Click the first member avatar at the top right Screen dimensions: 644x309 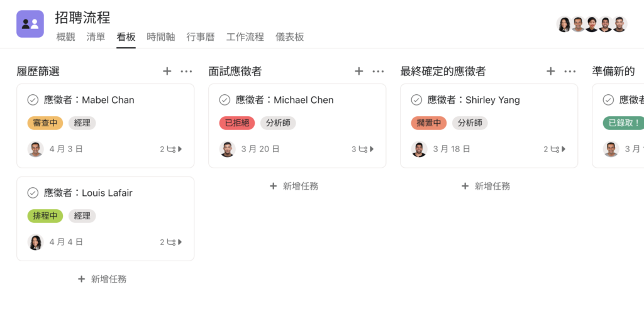[x=564, y=24]
